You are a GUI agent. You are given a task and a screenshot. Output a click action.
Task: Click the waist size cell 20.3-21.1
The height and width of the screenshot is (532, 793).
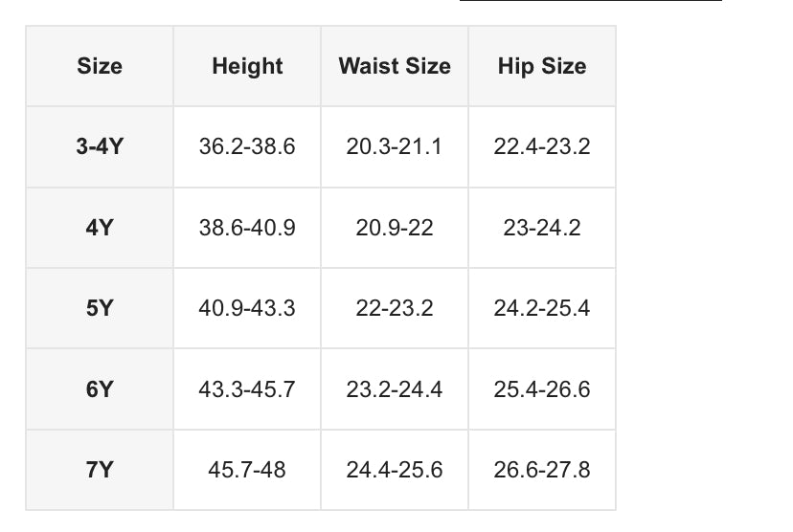(395, 147)
